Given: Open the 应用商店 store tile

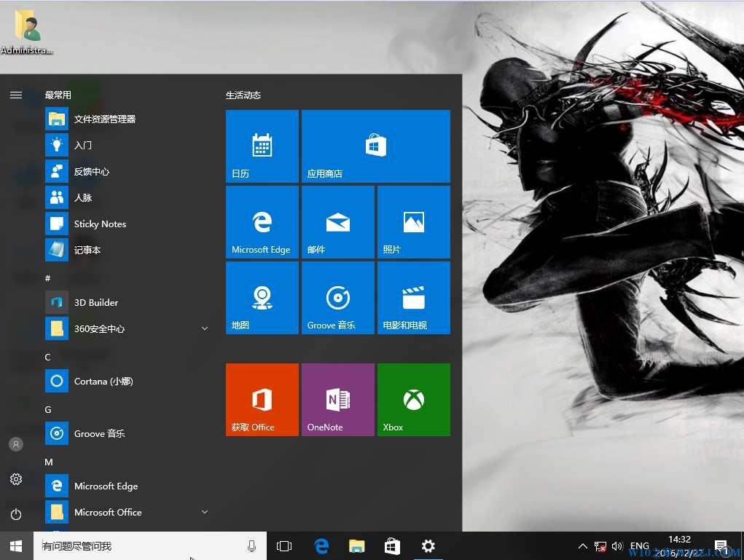Looking at the screenshot, I should [376, 146].
